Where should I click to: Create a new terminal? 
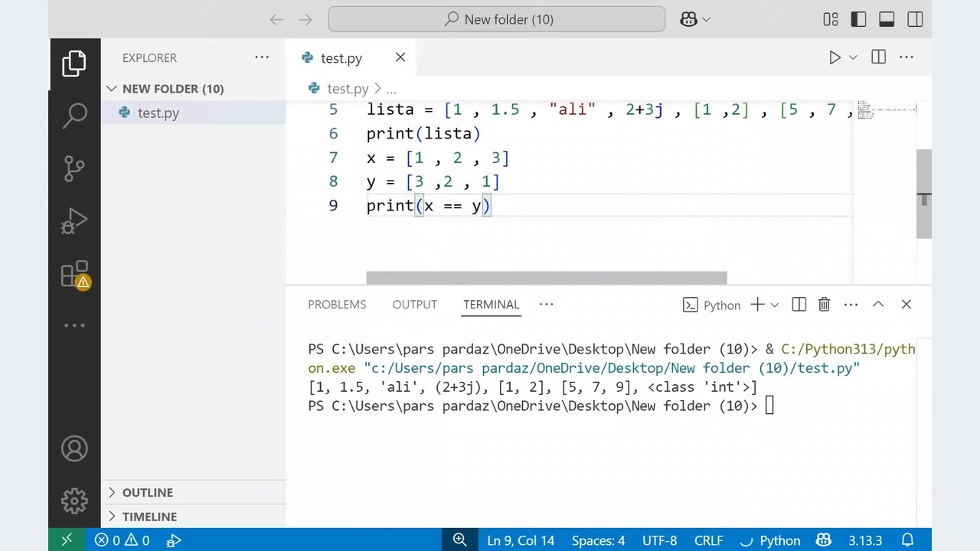[x=757, y=305]
